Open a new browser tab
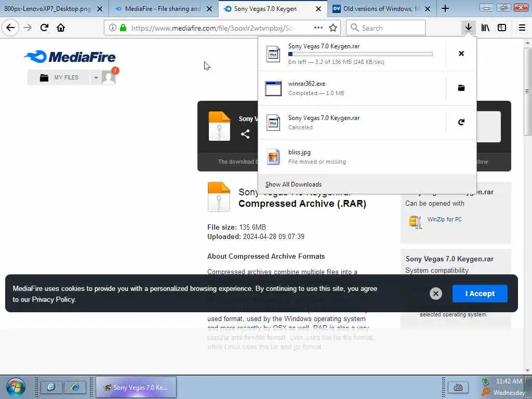This screenshot has height=399, width=532. 445,8
